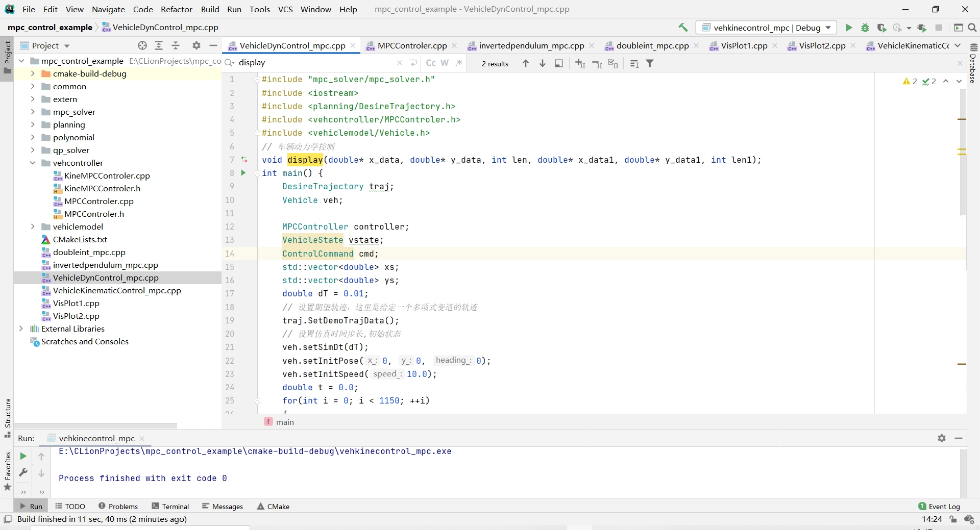Click the search field containing display
Screen dimensions: 980x530
(x=286, y=62)
